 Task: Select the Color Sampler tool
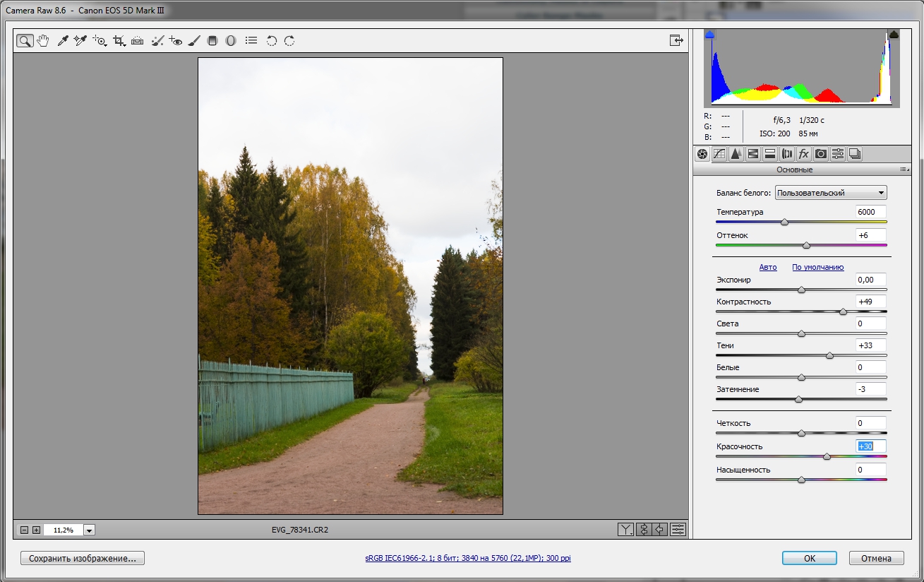[x=80, y=41]
